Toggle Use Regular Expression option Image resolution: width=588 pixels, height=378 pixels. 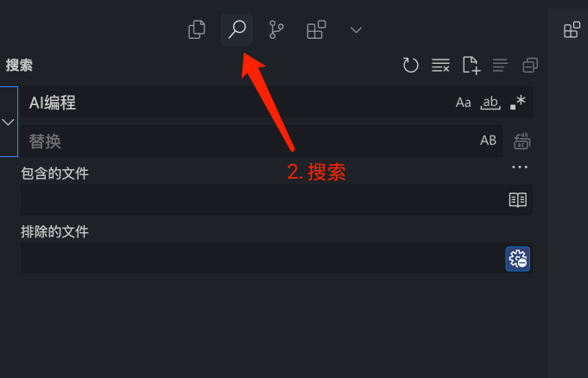[x=518, y=103]
